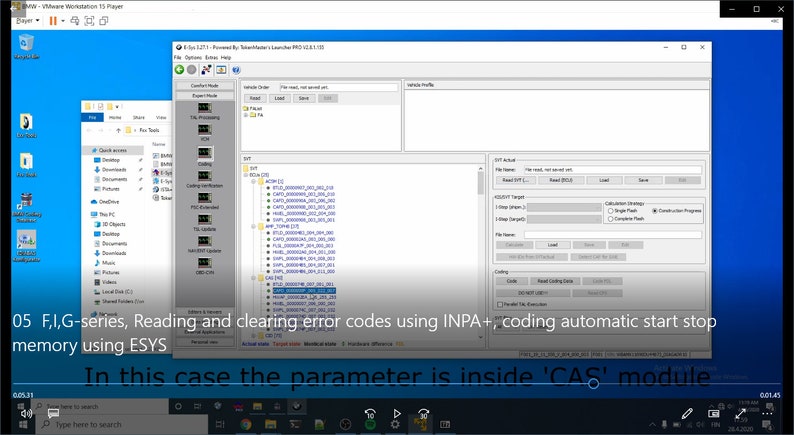Select the Construction Progress radio button
This screenshot has height=435, width=794.
(655, 211)
